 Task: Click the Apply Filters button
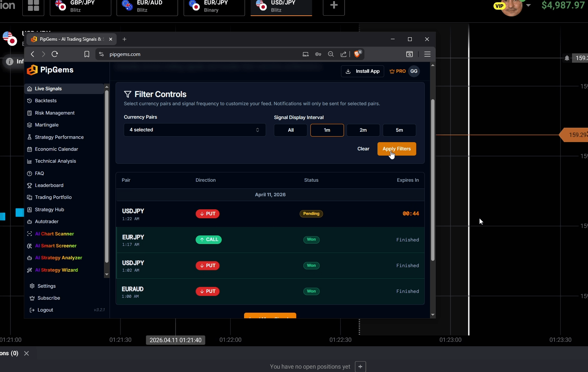(397, 149)
